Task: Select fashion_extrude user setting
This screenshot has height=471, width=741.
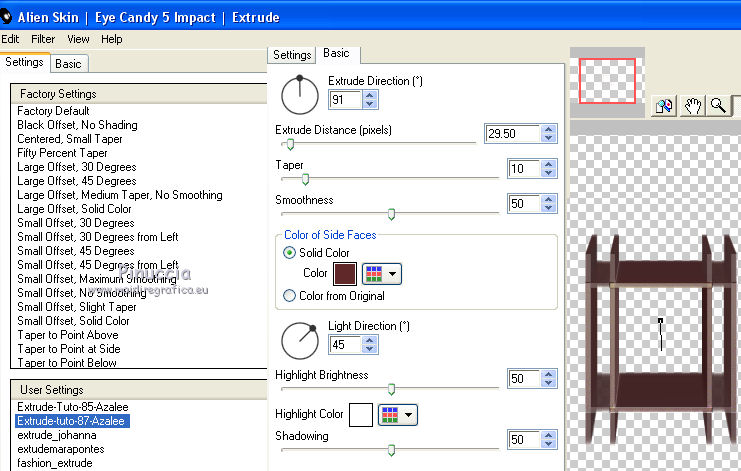Action: click(54, 463)
